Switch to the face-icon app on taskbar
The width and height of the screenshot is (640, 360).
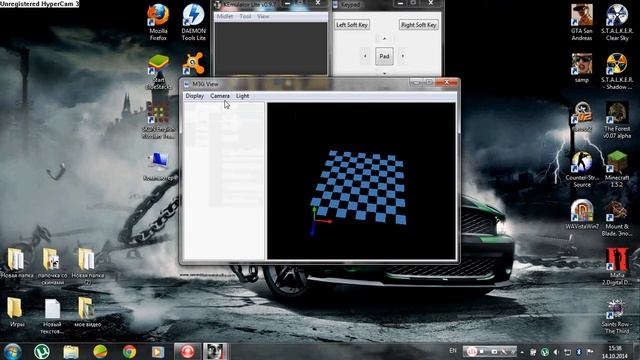(215, 351)
